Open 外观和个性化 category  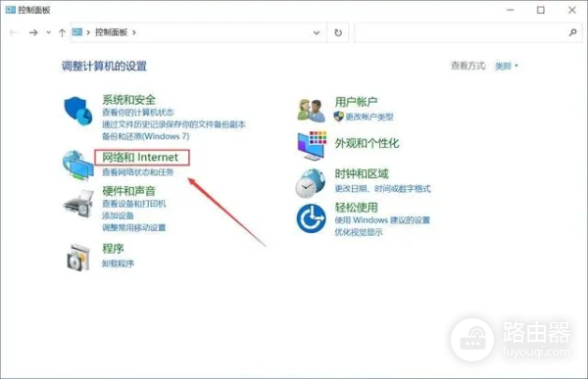[367, 143]
